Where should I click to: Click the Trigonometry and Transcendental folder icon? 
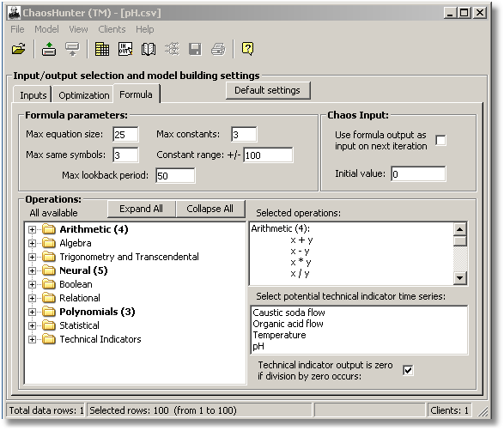pyautogui.click(x=49, y=257)
